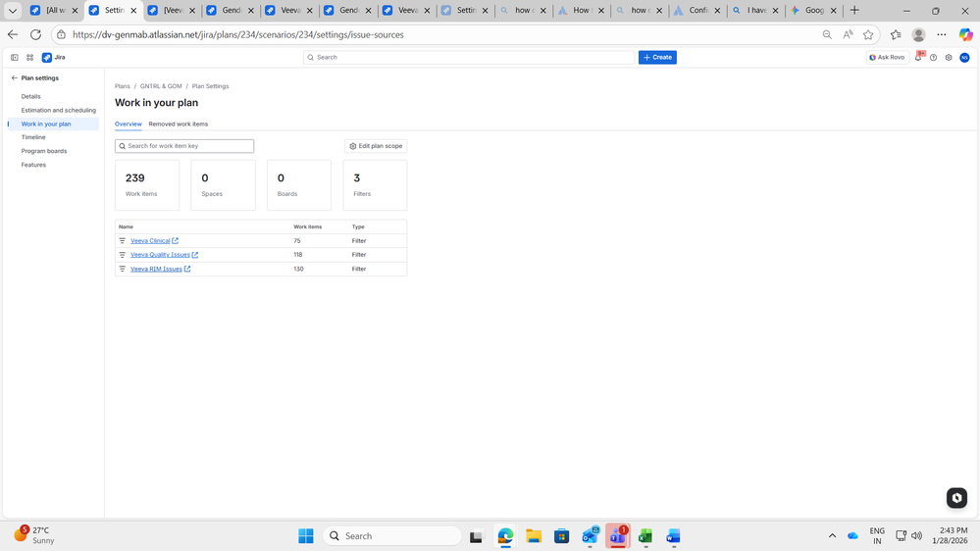Screen dimensions: 980x551
Task: Go back using the browser back arrow
Action: (13, 35)
